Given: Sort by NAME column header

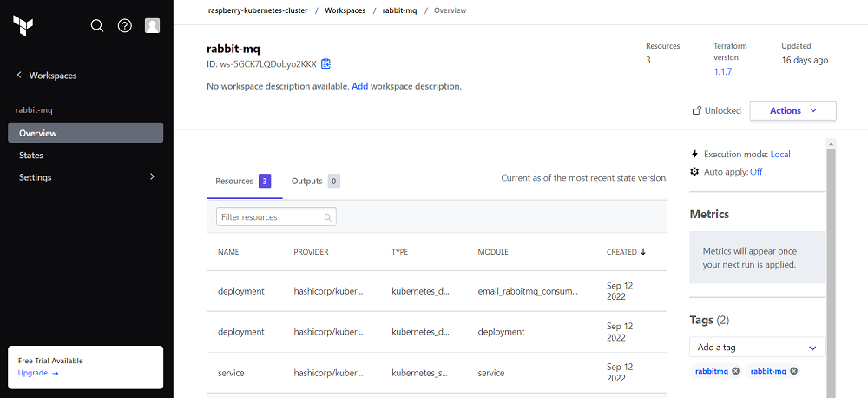Looking at the screenshot, I should (x=228, y=252).
